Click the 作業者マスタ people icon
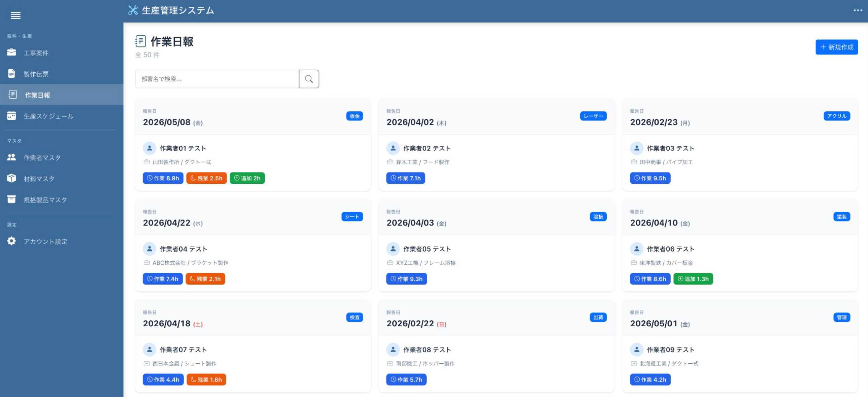This screenshot has width=868, height=397. tap(11, 157)
